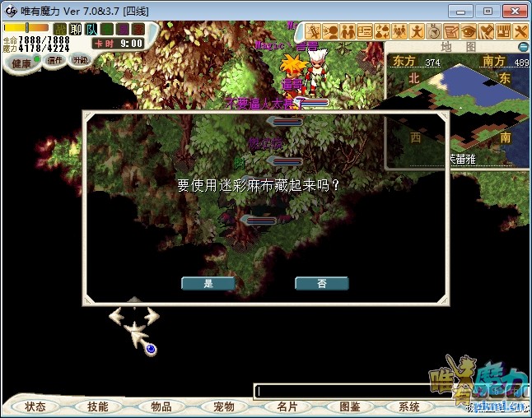Click the yellow-orange gradient bar slider
This screenshot has width=532, height=418.
pos(26,28)
